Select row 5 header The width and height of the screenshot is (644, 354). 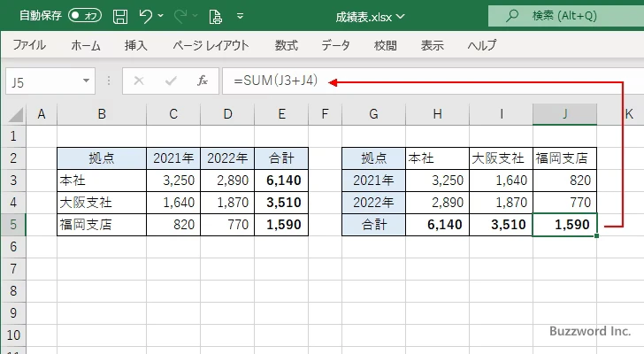click(x=13, y=225)
